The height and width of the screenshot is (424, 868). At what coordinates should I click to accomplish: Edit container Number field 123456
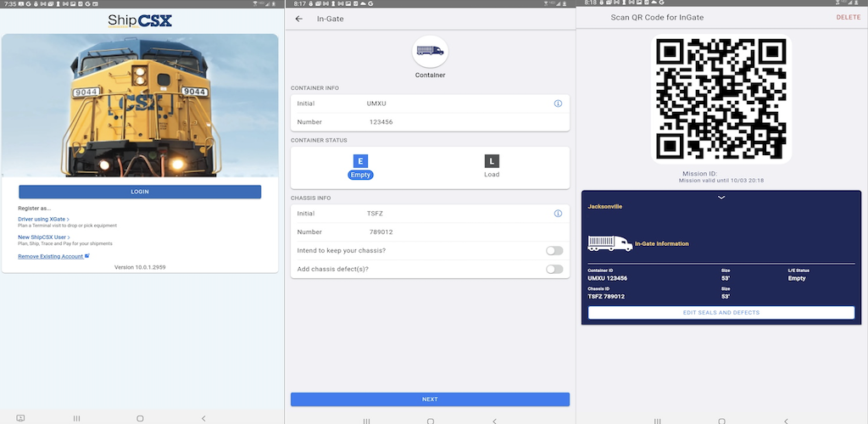tap(430, 122)
